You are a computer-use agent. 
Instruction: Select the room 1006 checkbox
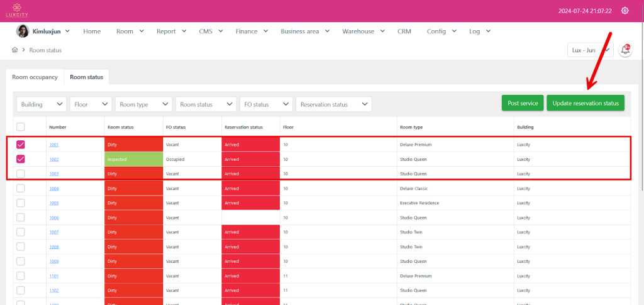[x=21, y=218]
